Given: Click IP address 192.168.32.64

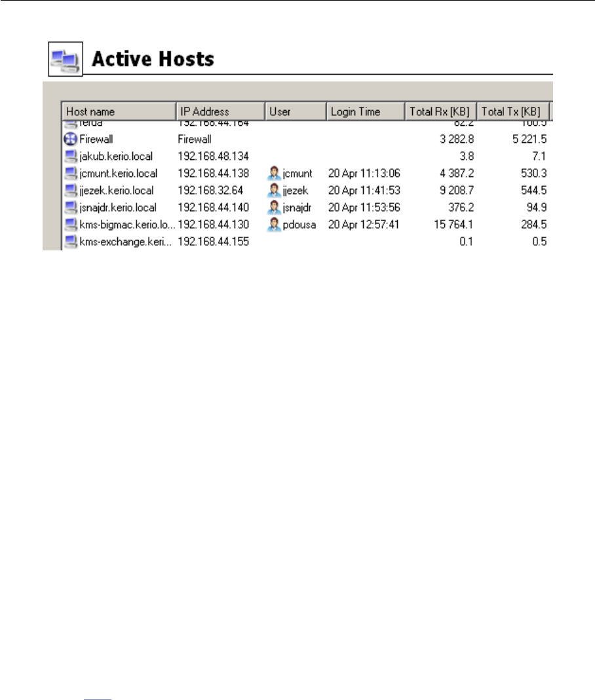Looking at the screenshot, I should click(x=210, y=191).
